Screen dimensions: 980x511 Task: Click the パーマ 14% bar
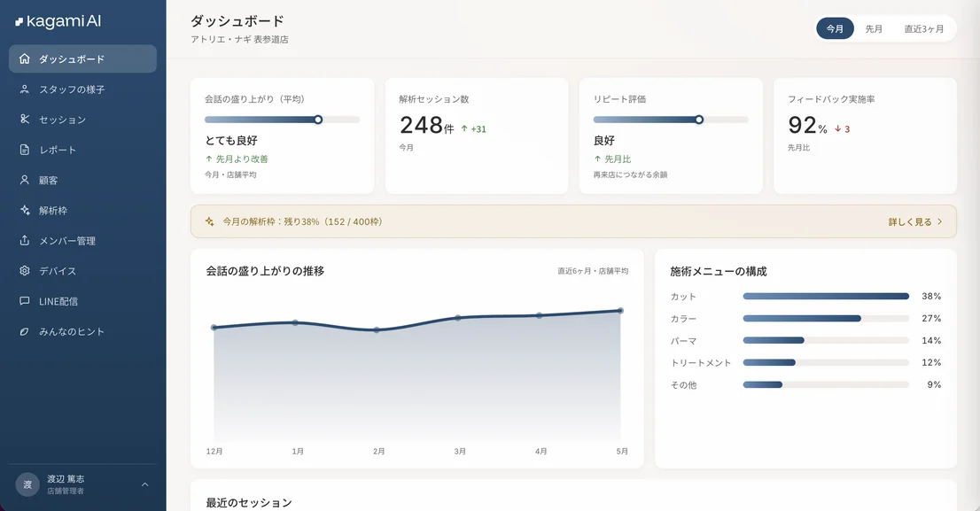[x=774, y=340]
